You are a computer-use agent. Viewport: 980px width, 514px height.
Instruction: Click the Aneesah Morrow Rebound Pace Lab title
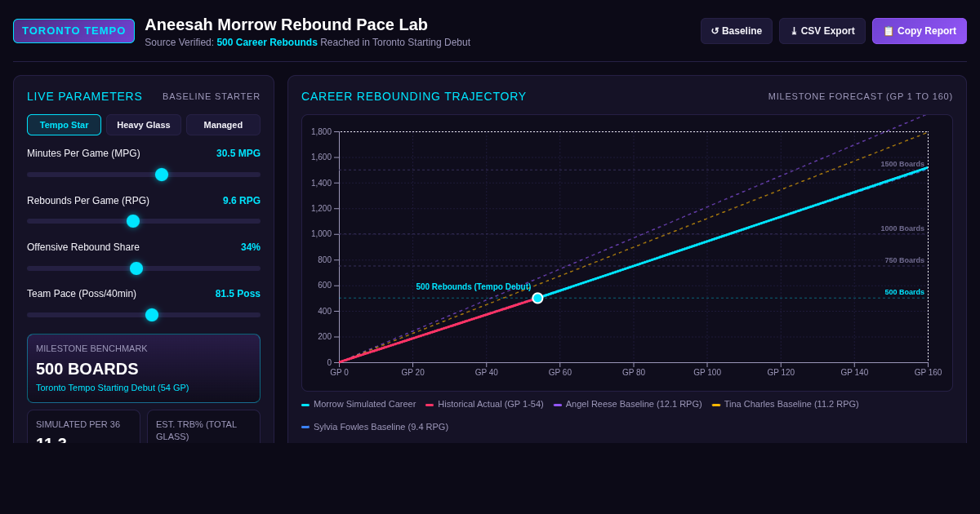click(x=287, y=24)
